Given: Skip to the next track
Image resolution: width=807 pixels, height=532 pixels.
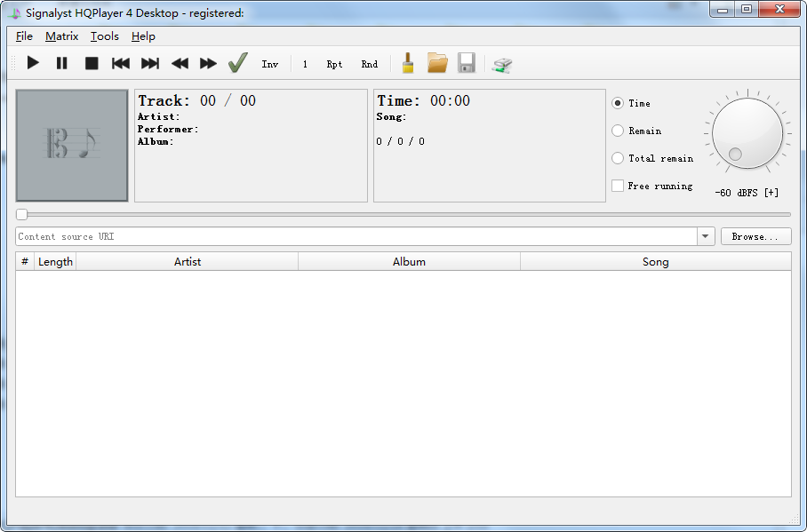Looking at the screenshot, I should 150,63.
